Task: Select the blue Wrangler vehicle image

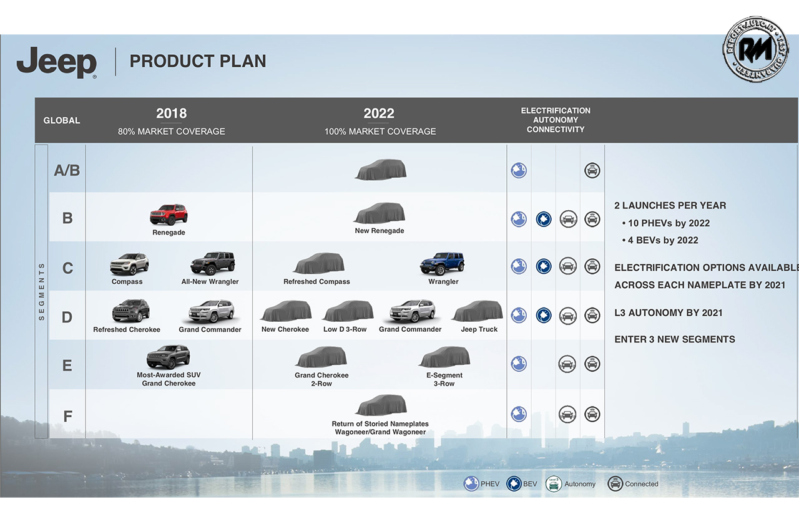Action: click(443, 263)
